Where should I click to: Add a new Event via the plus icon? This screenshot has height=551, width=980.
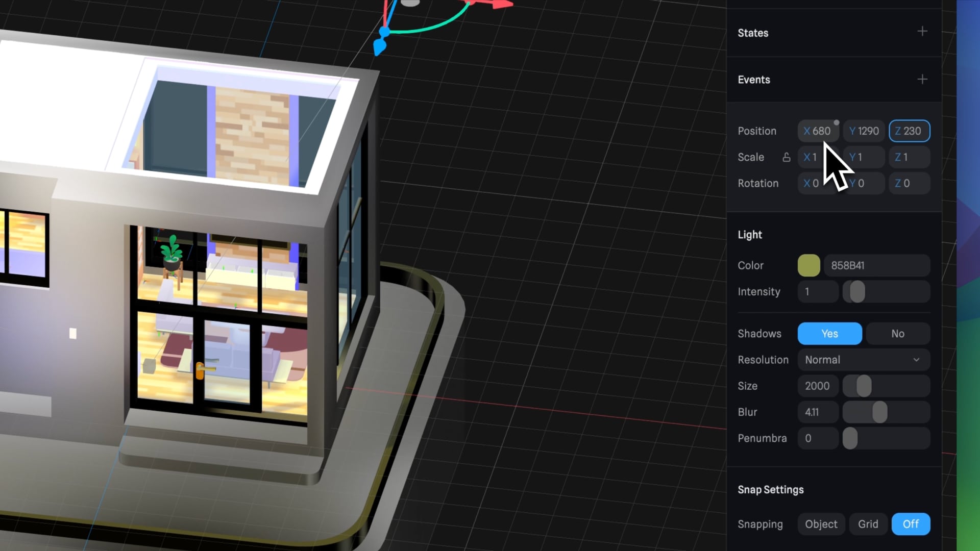[x=922, y=79]
